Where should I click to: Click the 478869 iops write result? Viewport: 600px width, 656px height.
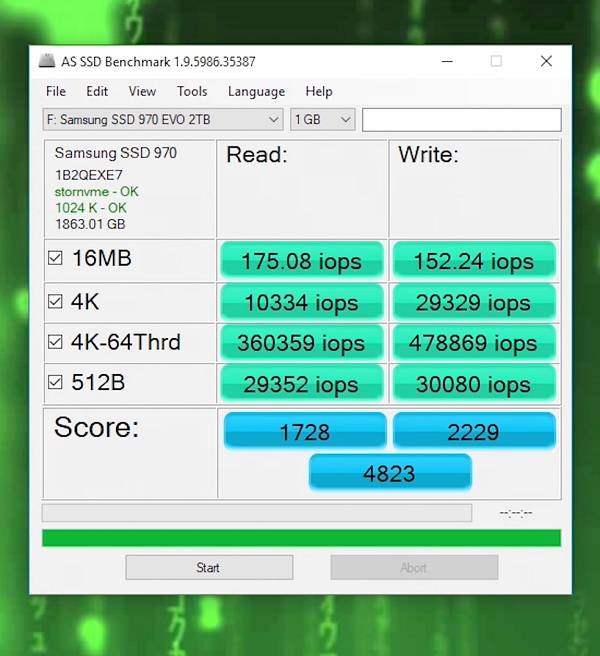coord(474,343)
